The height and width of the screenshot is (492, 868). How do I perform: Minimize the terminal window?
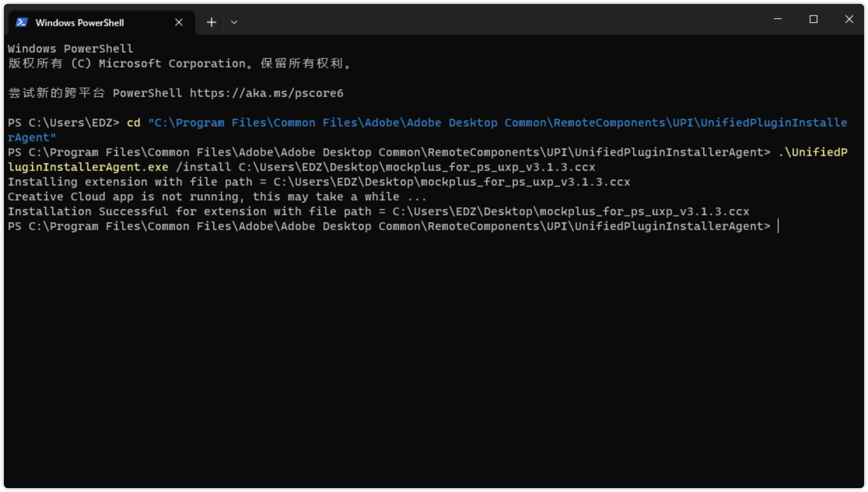(778, 19)
